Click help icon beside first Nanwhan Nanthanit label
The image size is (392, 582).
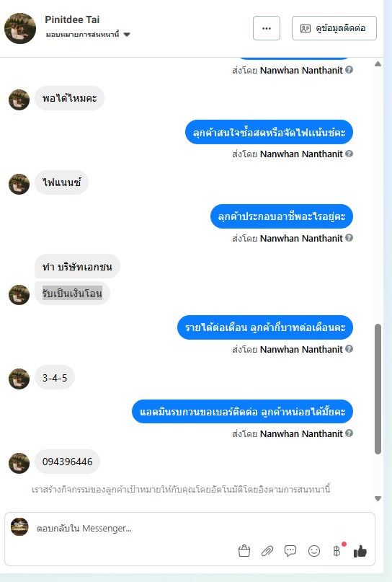click(x=349, y=69)
